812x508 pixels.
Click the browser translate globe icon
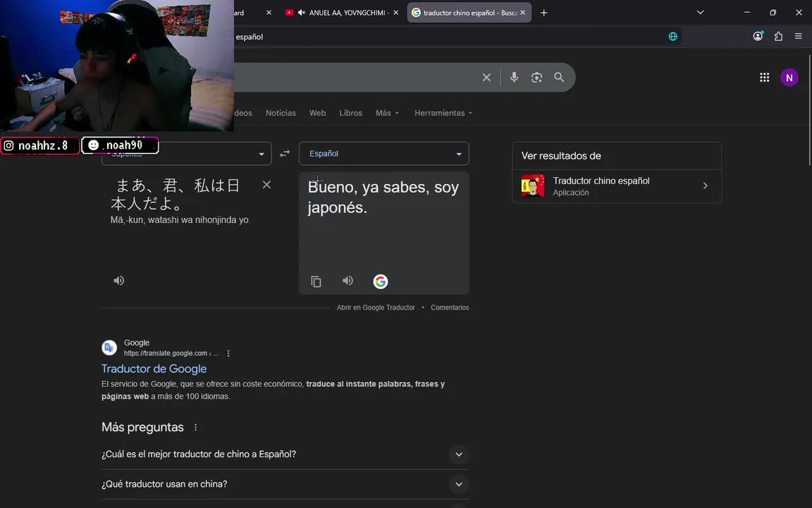[x=672, y=36]
